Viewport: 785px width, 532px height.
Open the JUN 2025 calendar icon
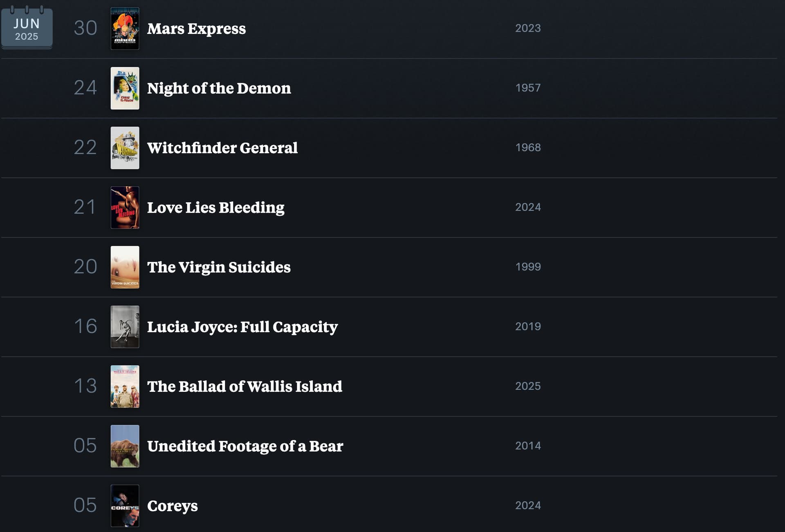pyautogui.click(x=27, y=27)
